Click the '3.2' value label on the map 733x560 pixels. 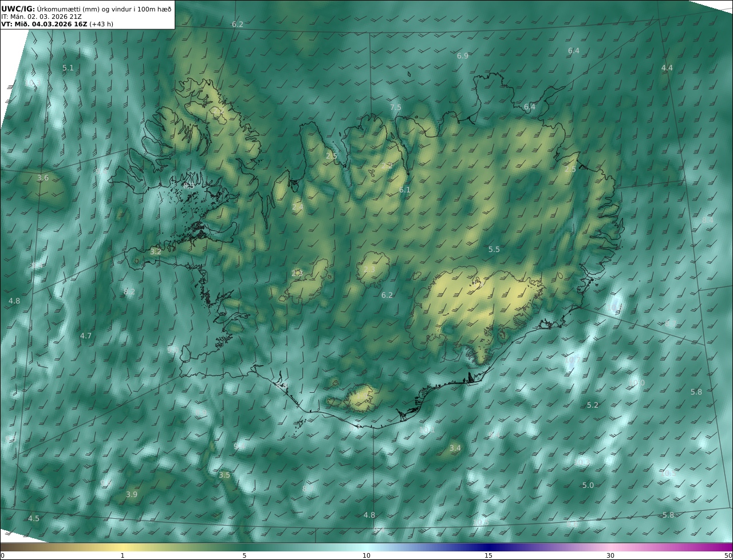pos(156,251)
